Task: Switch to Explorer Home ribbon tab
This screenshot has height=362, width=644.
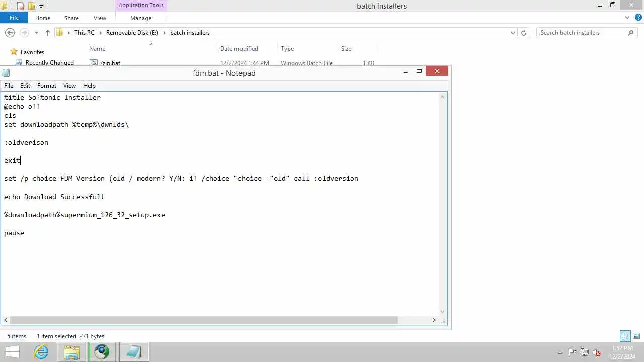Action: tap(43, 18)
